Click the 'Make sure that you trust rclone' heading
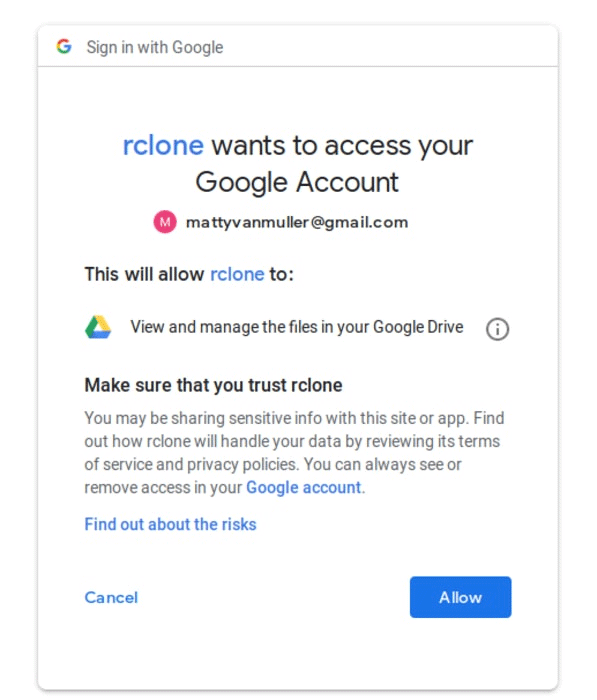The width and height of the screenshot is (597, 700). [x=213, y=385]
